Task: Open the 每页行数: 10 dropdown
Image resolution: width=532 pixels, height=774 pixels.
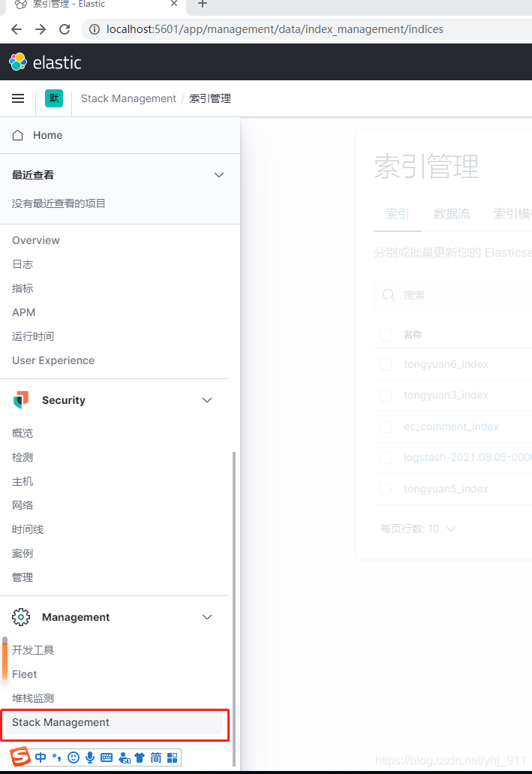Action: click(x=418, y=529)
